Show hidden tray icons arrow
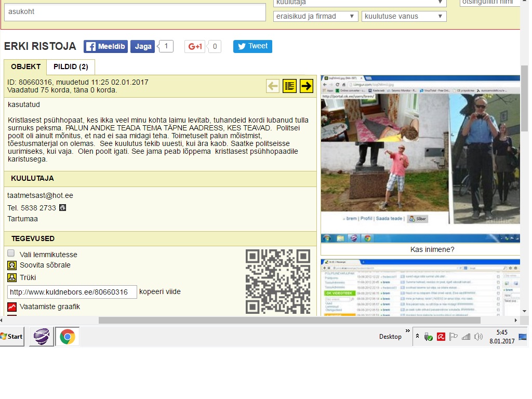 pyautogui.click(x=417, y=336)
